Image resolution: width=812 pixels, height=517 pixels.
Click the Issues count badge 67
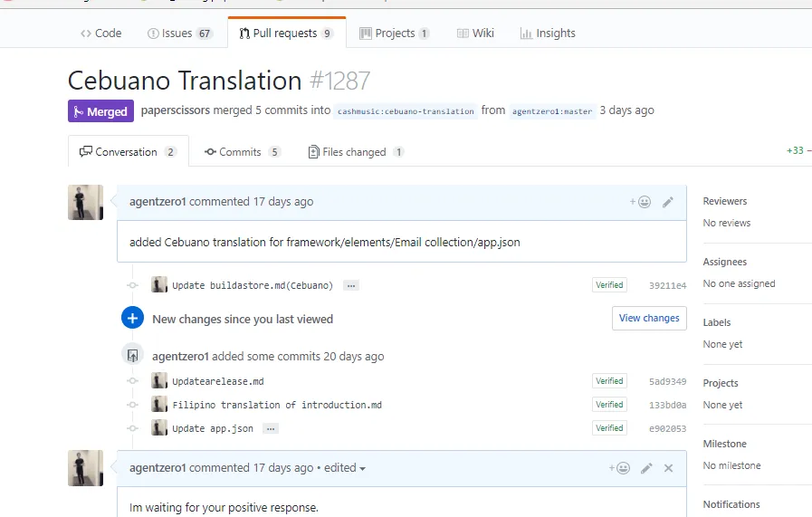coord(205,34)
